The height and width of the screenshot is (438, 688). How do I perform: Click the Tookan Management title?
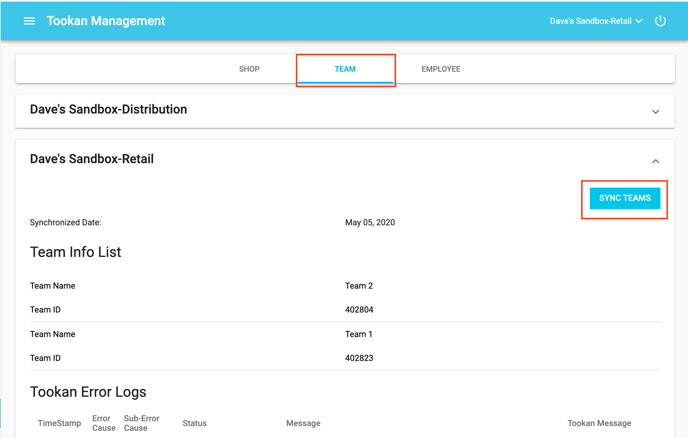[106, 21]
